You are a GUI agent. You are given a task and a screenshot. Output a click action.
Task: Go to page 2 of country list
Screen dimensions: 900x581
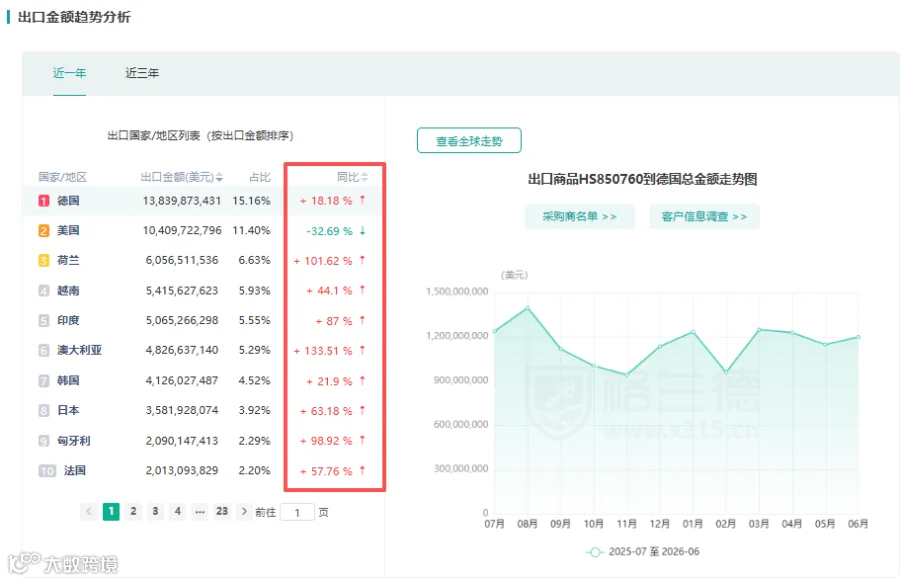(133, 511)
